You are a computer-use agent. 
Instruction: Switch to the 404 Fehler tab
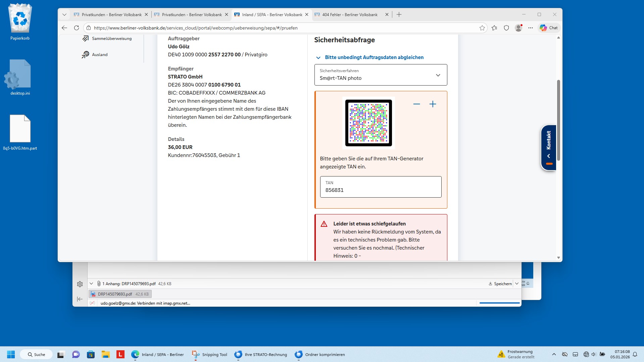coord(349,15)
